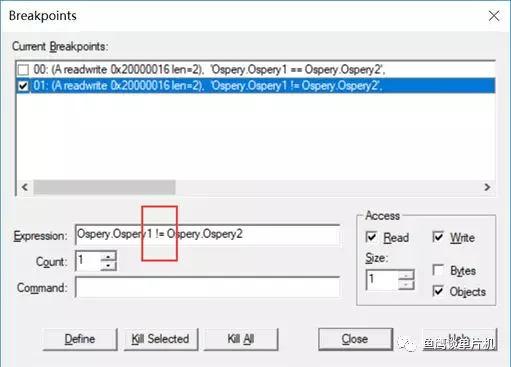
Task: Select the Bytes option
Action: pos(438,270)
